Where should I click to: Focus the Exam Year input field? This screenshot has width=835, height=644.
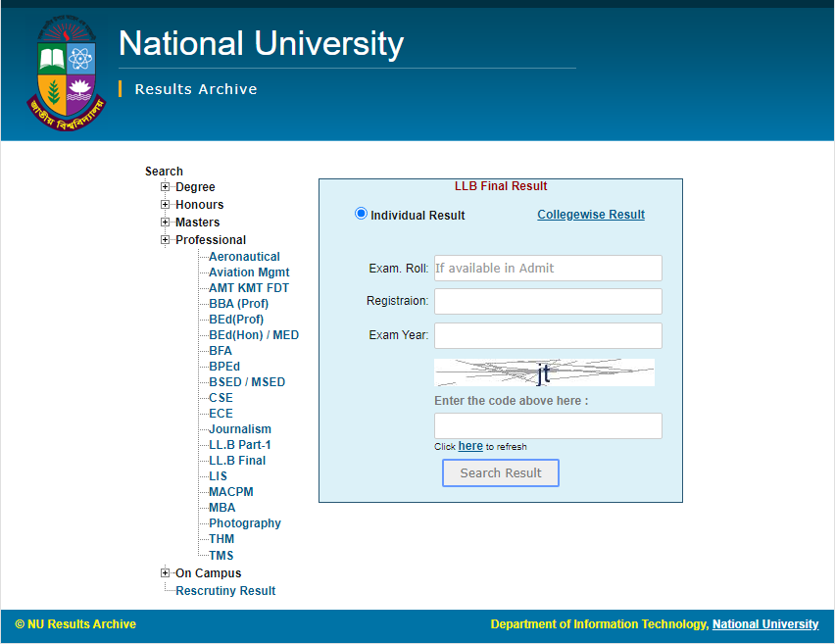pos(548,335)
